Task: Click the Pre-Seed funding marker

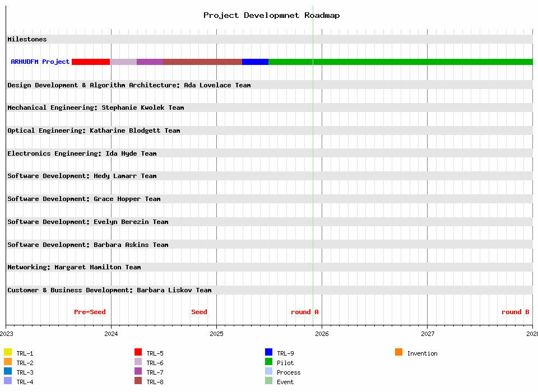Action: [x=90, y=312]
